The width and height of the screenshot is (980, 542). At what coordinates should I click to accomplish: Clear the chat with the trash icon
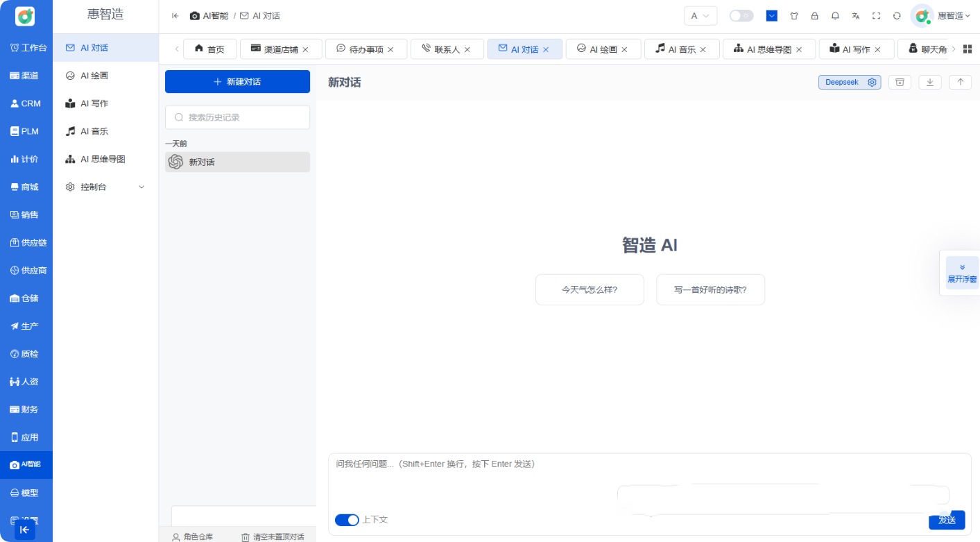(x=900, y=82)
